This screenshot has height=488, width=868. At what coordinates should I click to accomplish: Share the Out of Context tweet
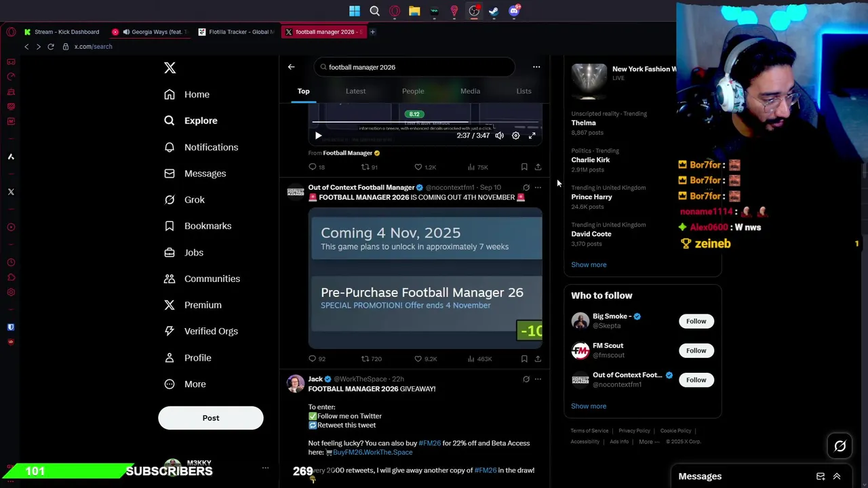(x=538, y=359)
